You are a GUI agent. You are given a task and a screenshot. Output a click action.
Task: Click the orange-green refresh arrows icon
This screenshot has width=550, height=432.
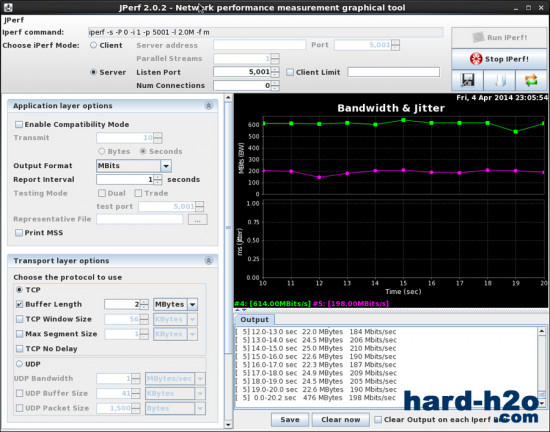pos(531,80)
